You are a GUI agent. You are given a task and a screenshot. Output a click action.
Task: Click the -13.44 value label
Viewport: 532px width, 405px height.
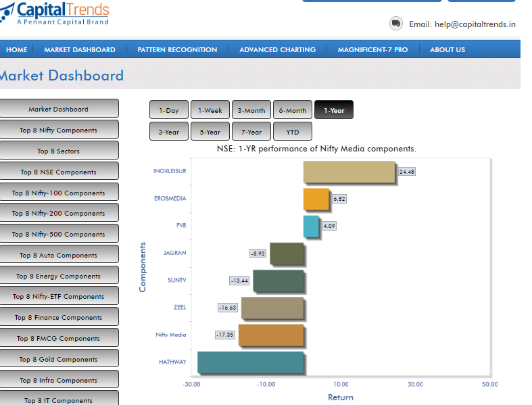[239, 281]
